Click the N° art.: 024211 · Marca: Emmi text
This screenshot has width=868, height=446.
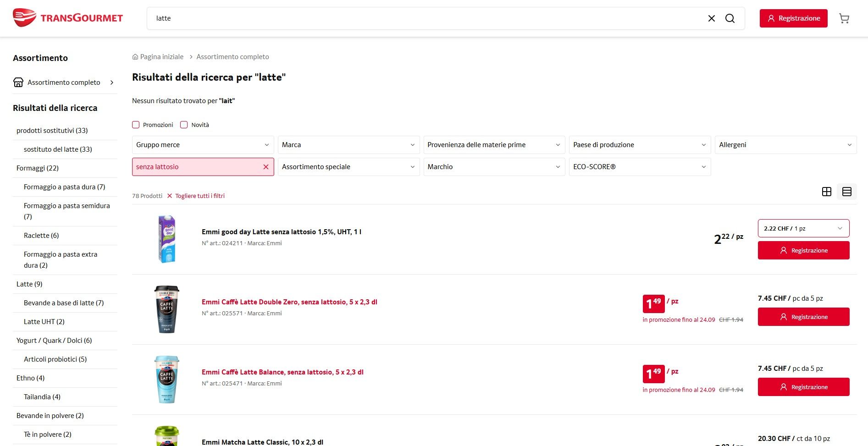tap(242, 243)
